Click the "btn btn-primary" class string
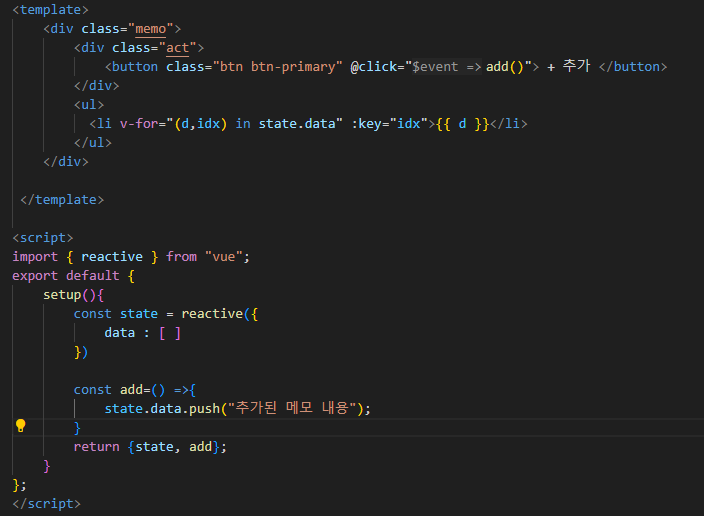Viewport: 704px width, 516px height. coord(277,67)
